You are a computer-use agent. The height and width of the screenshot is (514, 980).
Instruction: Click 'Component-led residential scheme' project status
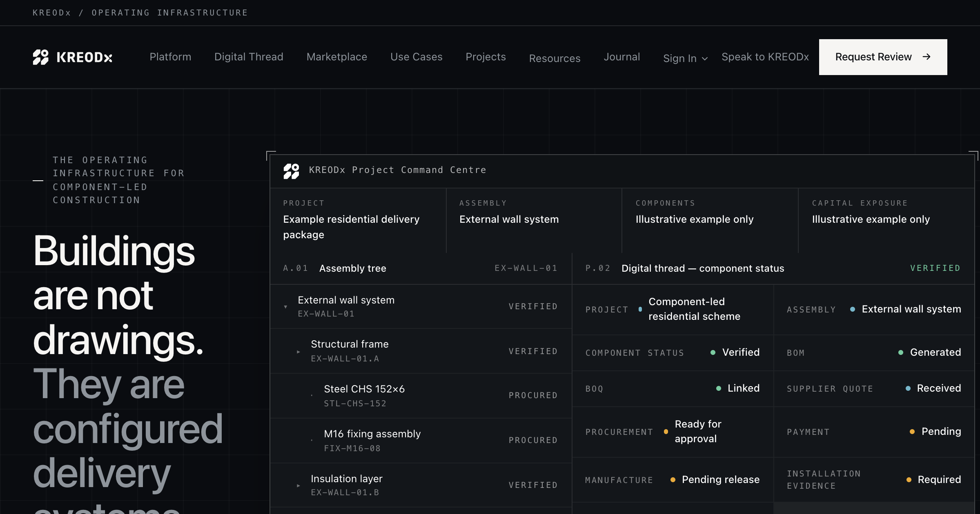click(694, 309)
